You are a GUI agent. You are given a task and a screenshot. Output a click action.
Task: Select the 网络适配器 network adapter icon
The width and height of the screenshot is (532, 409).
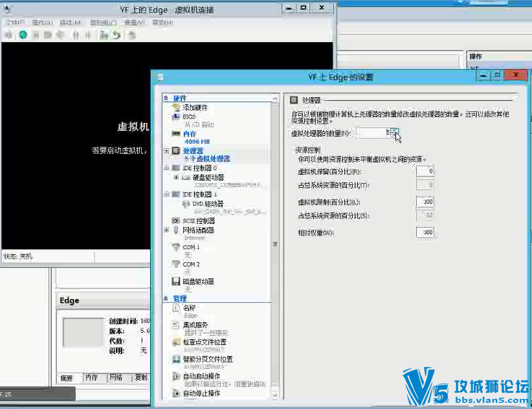point(176,230)
